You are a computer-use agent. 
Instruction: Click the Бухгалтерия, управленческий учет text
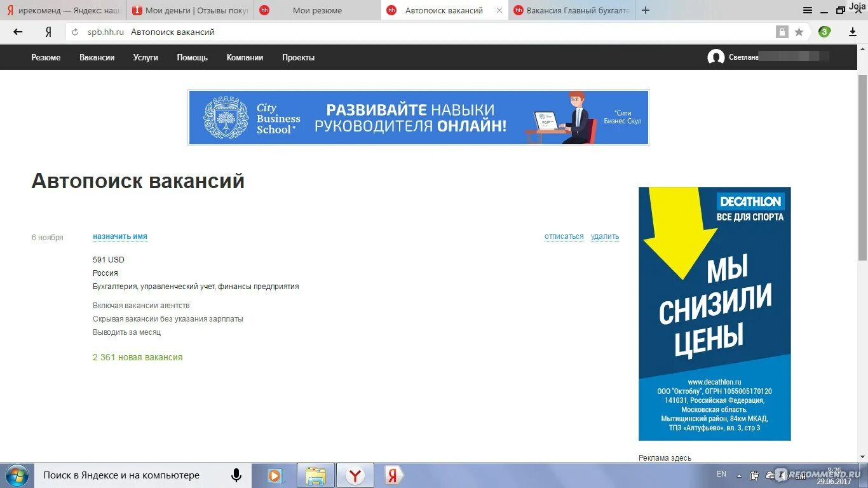click(x=196, y=287)
